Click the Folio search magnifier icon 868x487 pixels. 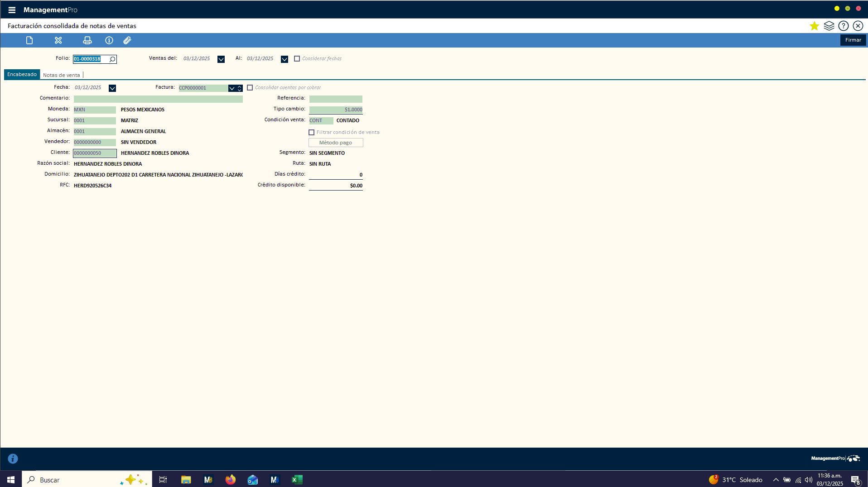point(112,59)
